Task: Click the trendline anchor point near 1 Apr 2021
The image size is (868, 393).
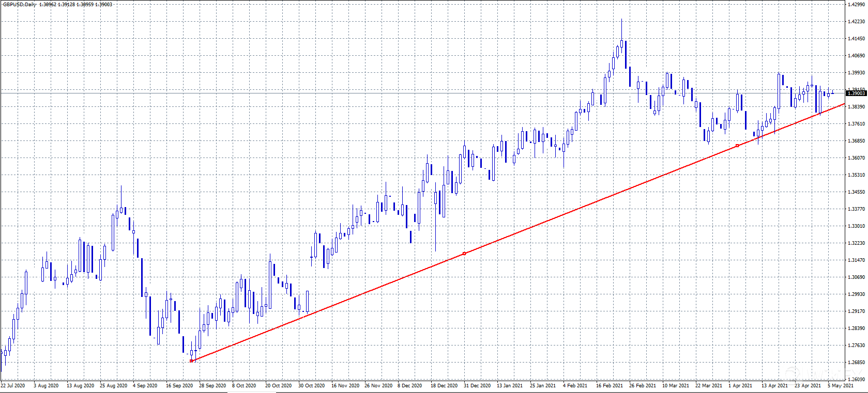Action: coord(737,146)
